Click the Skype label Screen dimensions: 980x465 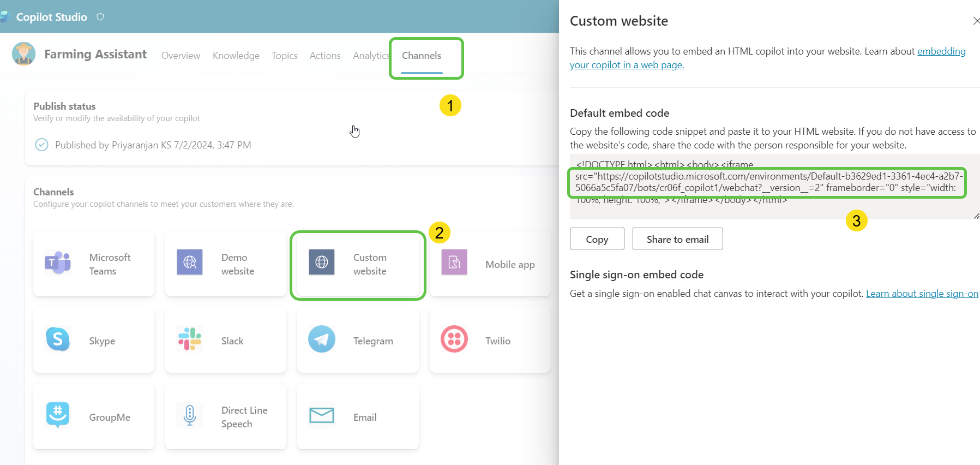102,341
